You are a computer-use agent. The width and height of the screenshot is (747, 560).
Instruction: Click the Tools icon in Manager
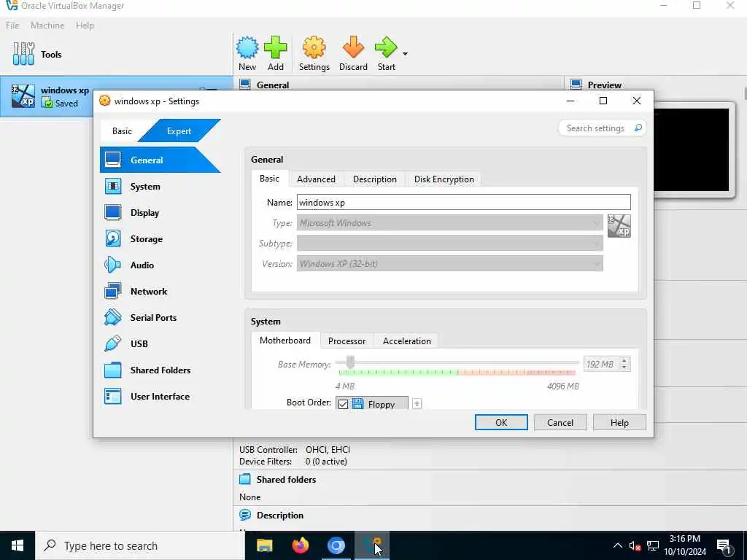pyautogui.click(x=23, y=54)
